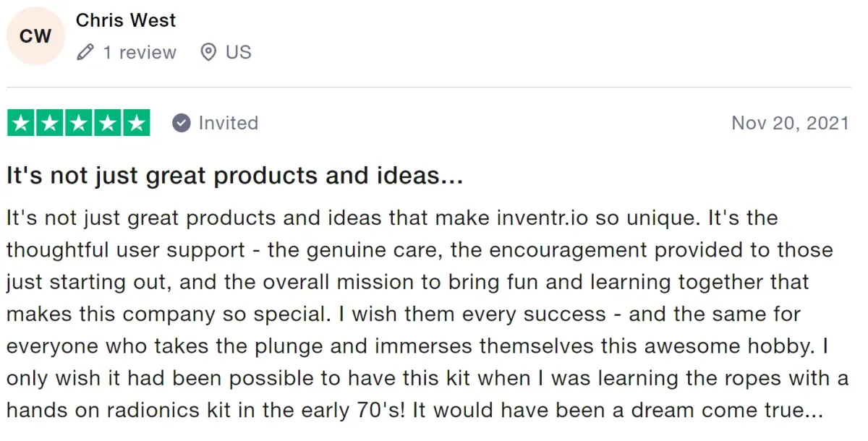868x441 pixels.
Task: Click the gray checkmark badge before Invited
Action: 181,124
